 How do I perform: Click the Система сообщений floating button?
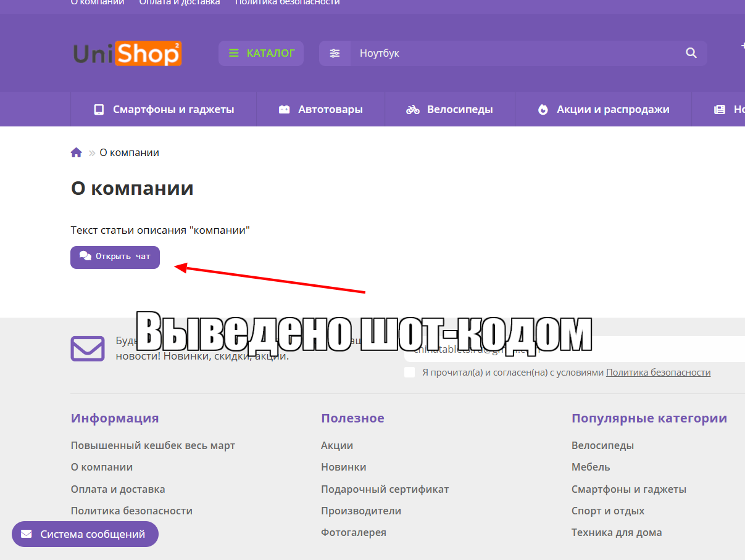85,534
